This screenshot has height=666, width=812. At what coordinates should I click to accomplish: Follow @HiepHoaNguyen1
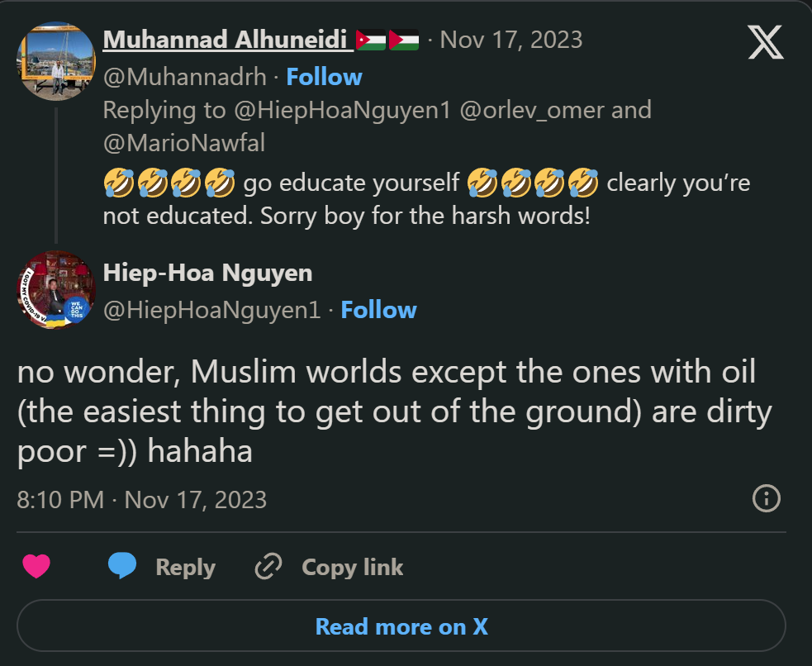point(378,309)
